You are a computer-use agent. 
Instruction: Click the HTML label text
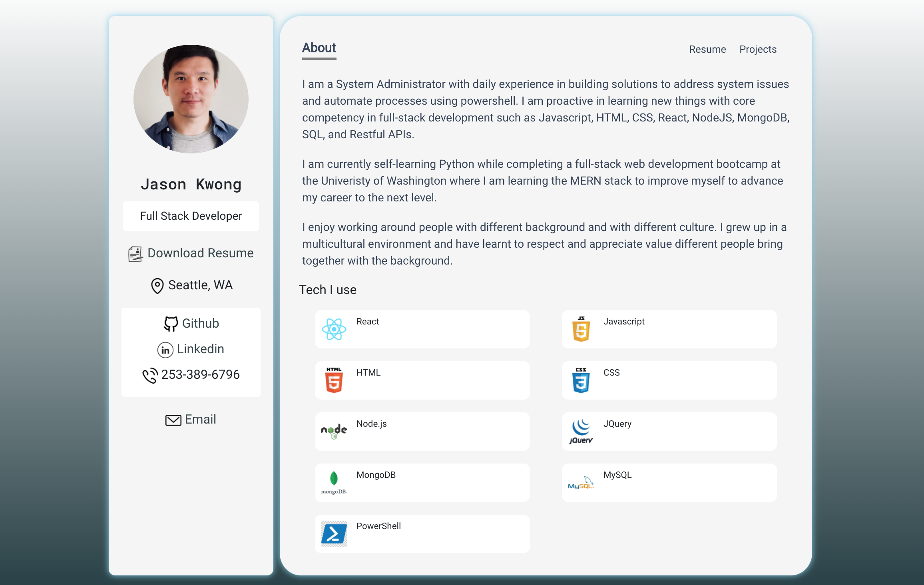point(368,372)
